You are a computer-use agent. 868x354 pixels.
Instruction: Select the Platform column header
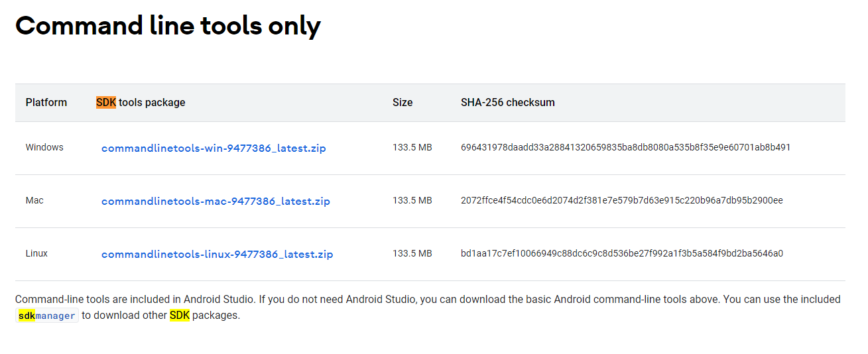[46, 103]
